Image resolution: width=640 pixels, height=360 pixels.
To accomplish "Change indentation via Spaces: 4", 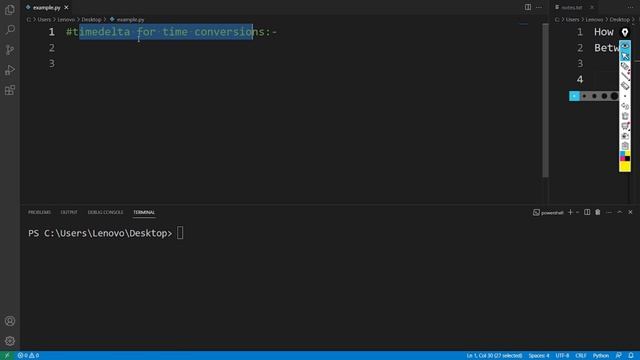I will point(539,356).
